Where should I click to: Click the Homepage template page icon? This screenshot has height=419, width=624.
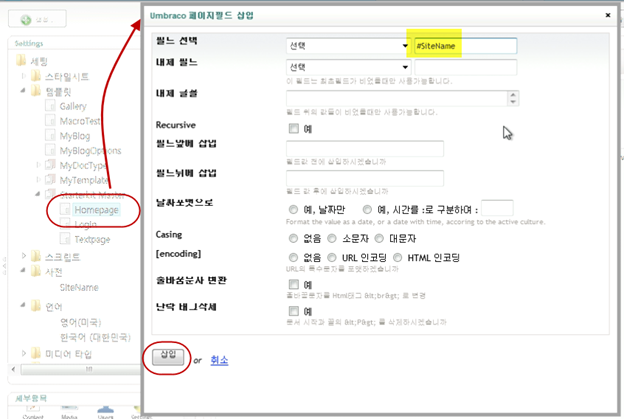pos(65,209)
